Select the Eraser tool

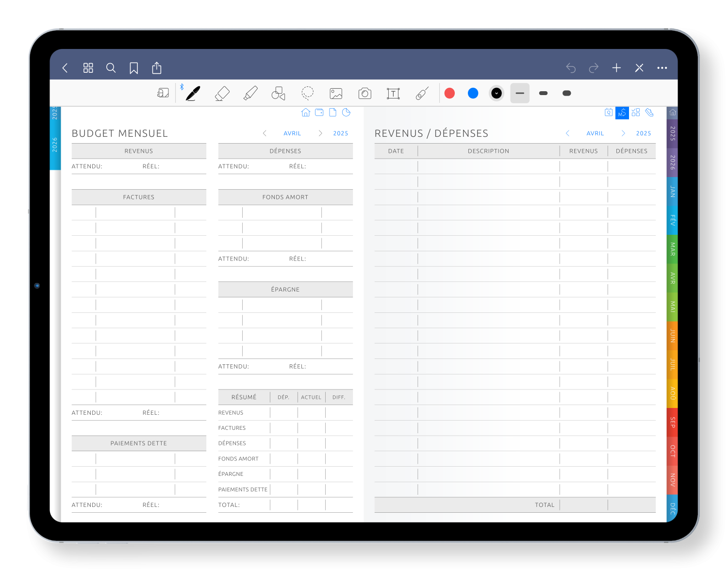pyautogui.click(x=222, y=93)
